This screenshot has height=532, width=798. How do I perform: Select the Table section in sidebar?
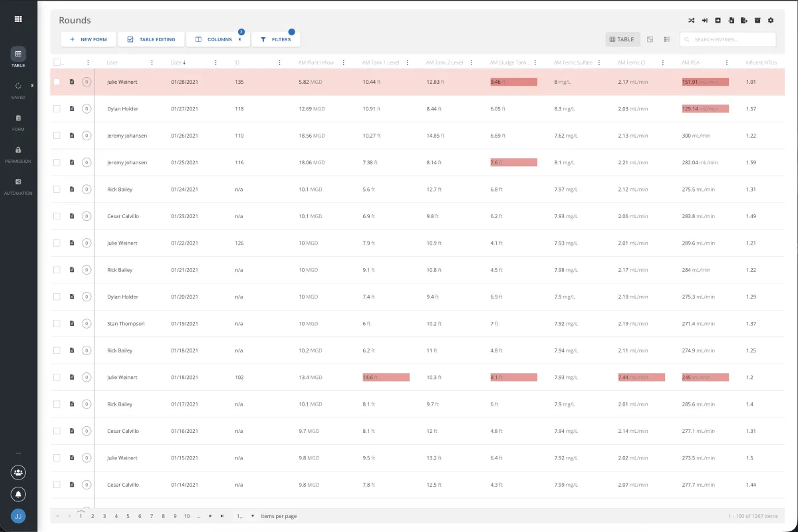18,58
